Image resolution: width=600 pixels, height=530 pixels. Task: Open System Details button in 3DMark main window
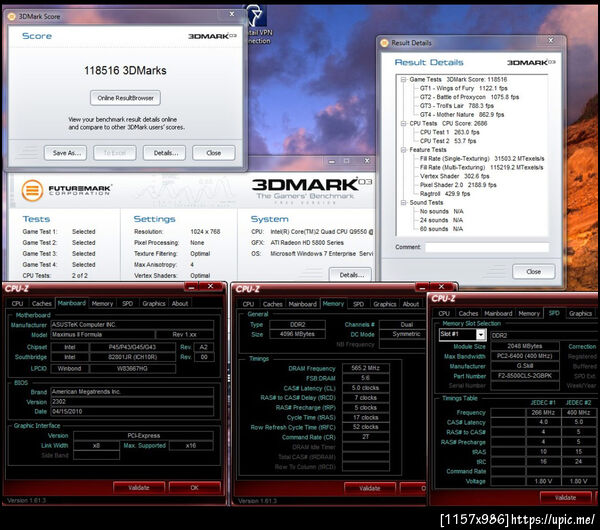click(350, 275)
